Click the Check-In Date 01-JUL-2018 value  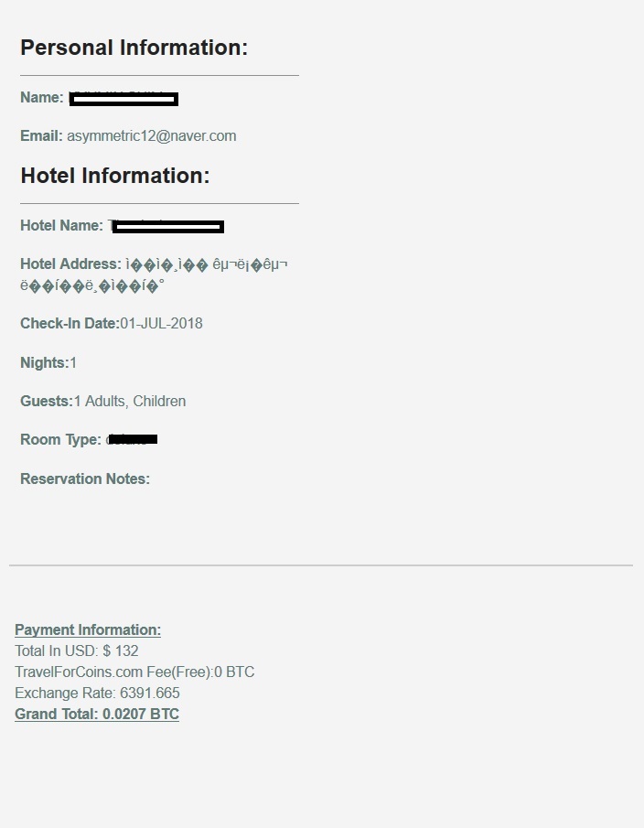(162, 323)
